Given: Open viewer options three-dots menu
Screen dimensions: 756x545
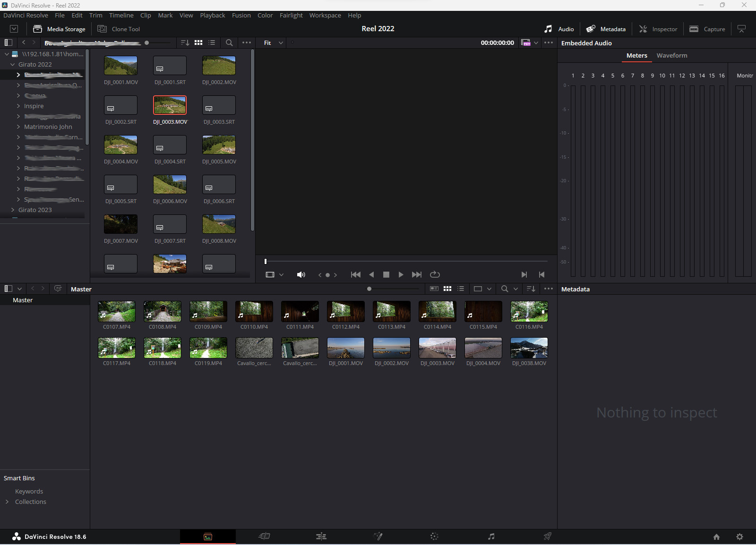Looking at the screenshot, I should point(549,43).
